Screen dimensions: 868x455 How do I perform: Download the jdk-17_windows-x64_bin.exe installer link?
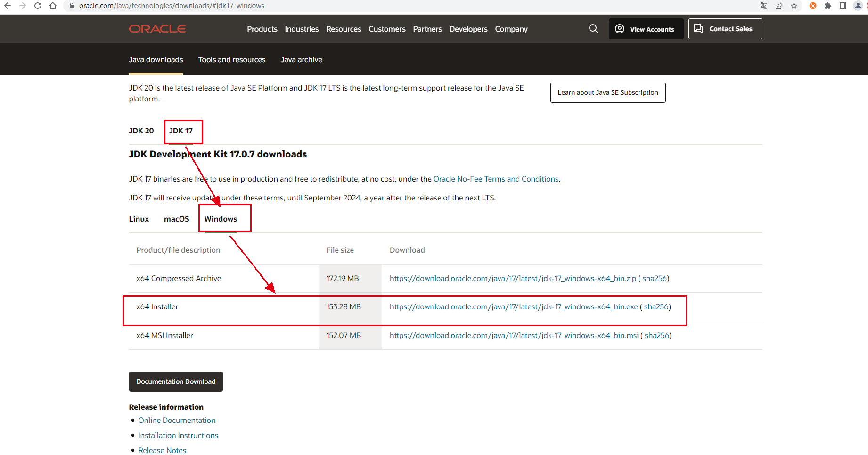[x=514, y=306]
